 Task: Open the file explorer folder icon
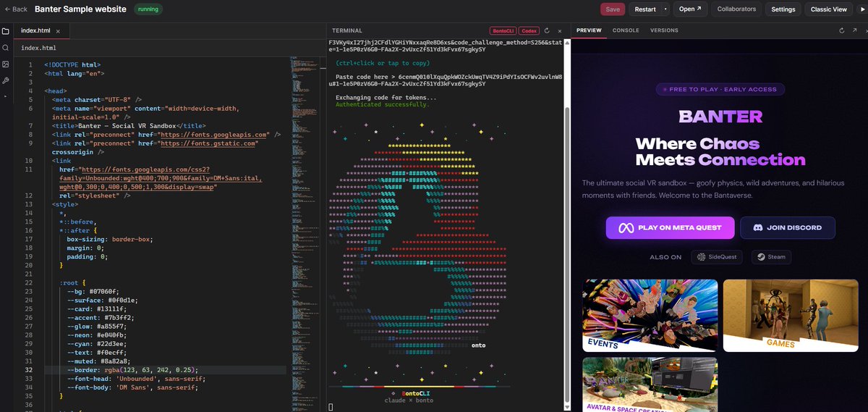pos(5,31)
